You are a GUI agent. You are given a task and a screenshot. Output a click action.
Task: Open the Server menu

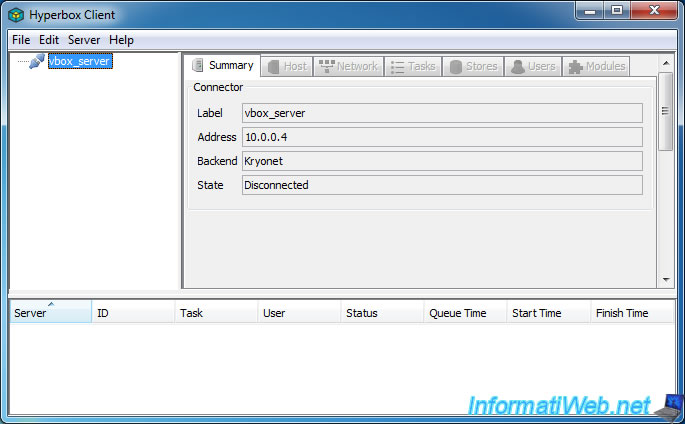tap(84, 40)
